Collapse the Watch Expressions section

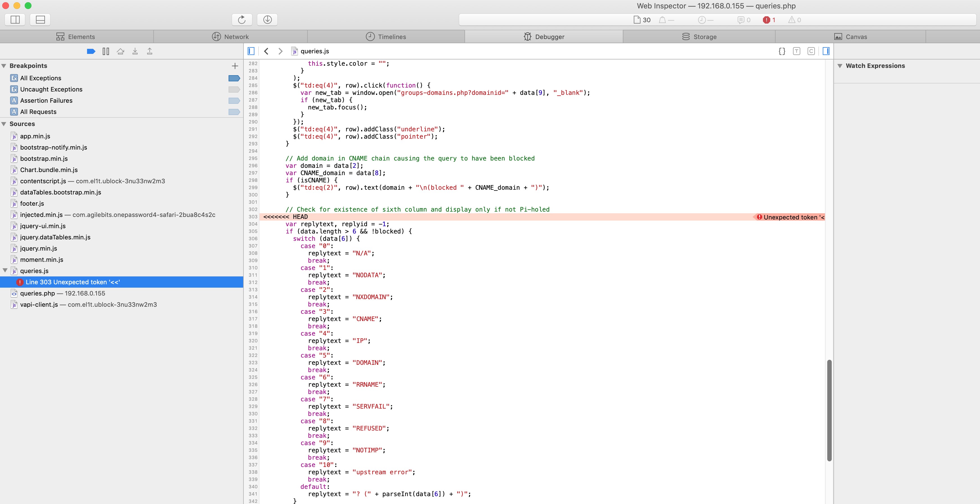pos(840,66)
